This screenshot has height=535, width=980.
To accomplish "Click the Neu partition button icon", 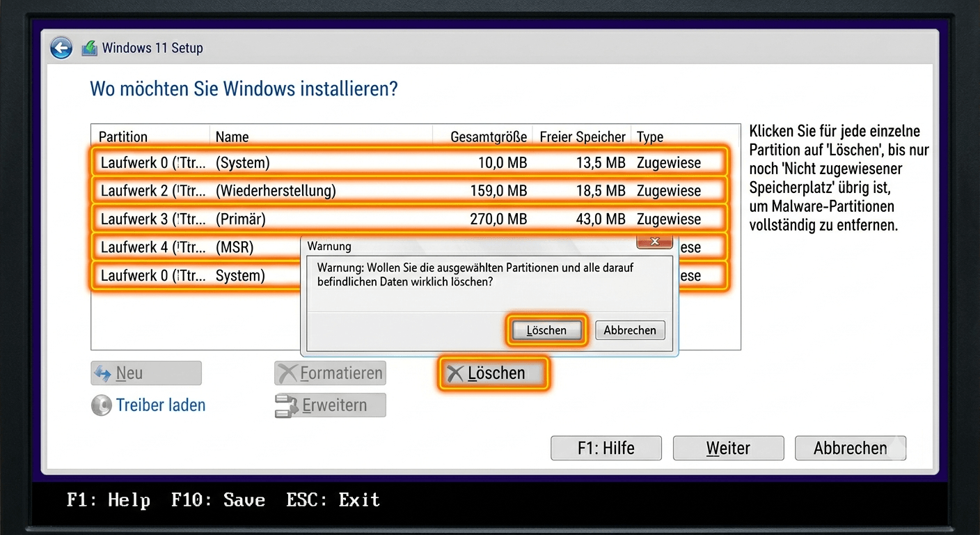I will [x=103, y=373].
